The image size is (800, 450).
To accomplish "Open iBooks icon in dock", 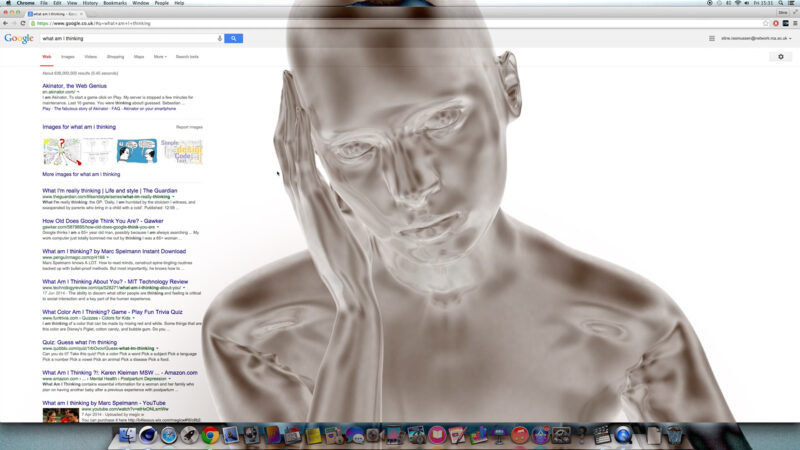I will 437,435.
